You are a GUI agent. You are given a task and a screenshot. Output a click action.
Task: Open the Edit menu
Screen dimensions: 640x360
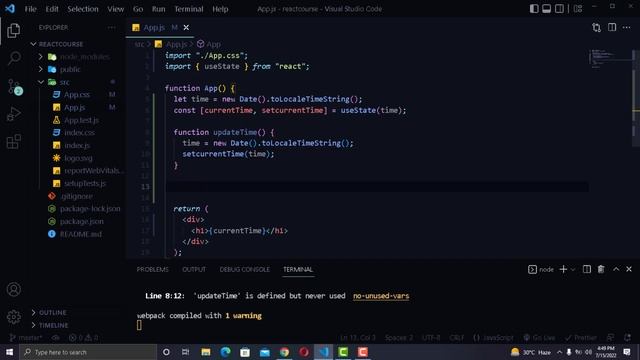[x=52, y=9]
